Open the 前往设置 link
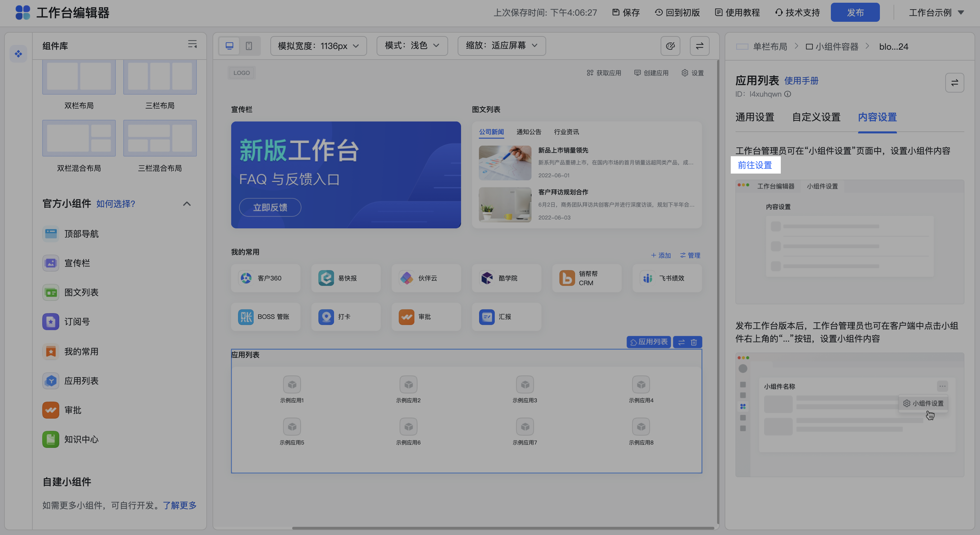This screenshot has height=535, width=980. click(755, 165)
